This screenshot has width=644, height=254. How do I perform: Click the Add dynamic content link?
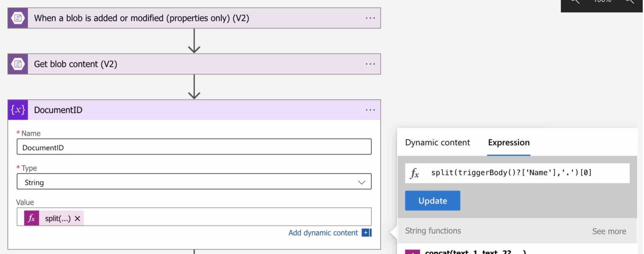coord(323,233)
